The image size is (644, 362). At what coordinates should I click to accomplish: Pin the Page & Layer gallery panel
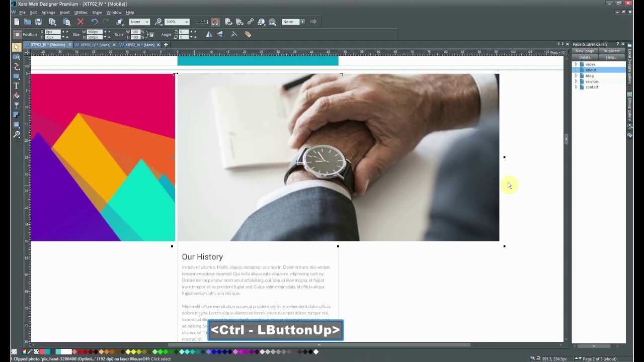pos(617,44)
